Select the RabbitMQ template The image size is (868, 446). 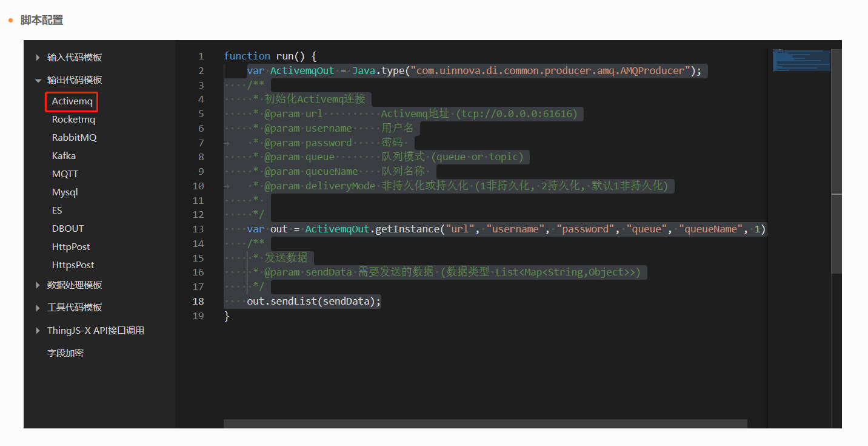[x=74, y=138]
